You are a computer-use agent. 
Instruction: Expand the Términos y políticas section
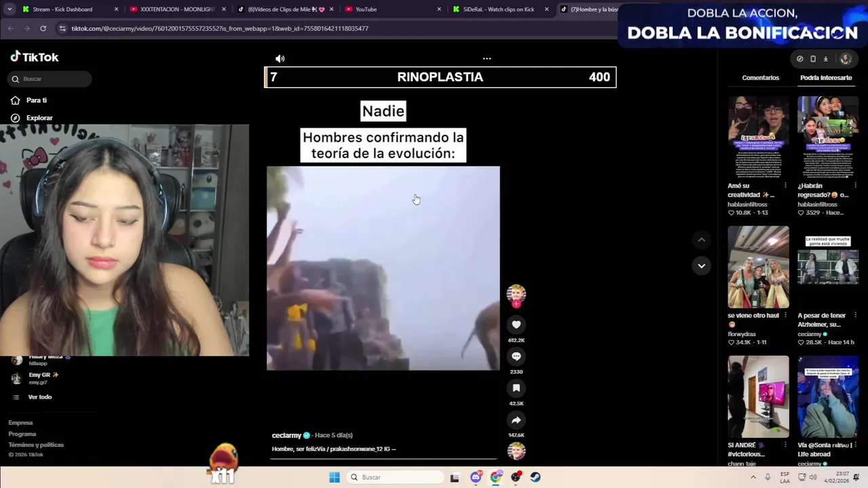tap(36, 445)
